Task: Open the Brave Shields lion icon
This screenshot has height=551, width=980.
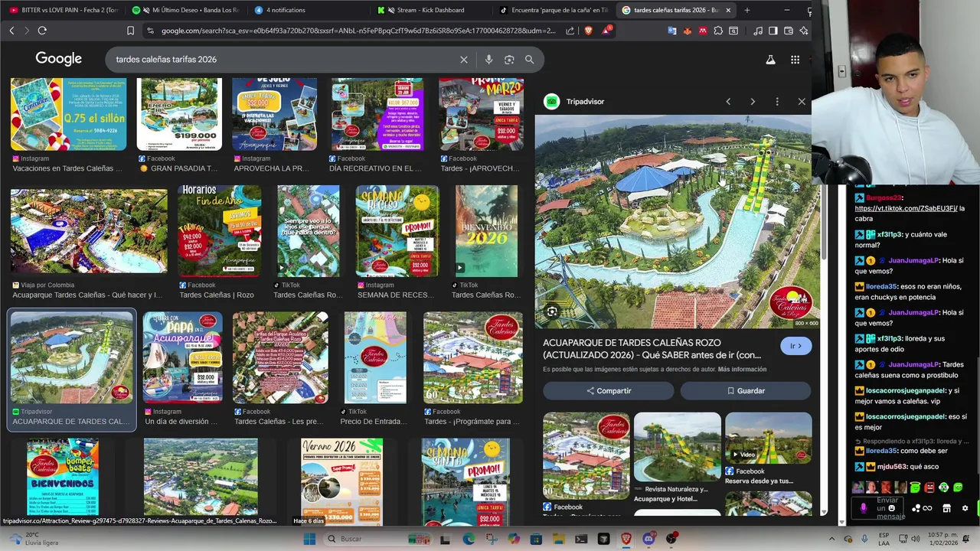Action: click(588, 31)
